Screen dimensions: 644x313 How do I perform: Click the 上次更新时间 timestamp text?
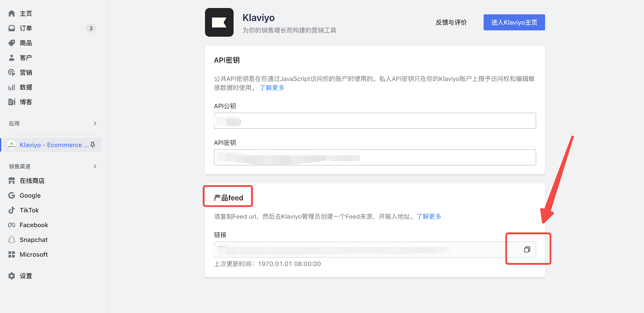(267, 264)
